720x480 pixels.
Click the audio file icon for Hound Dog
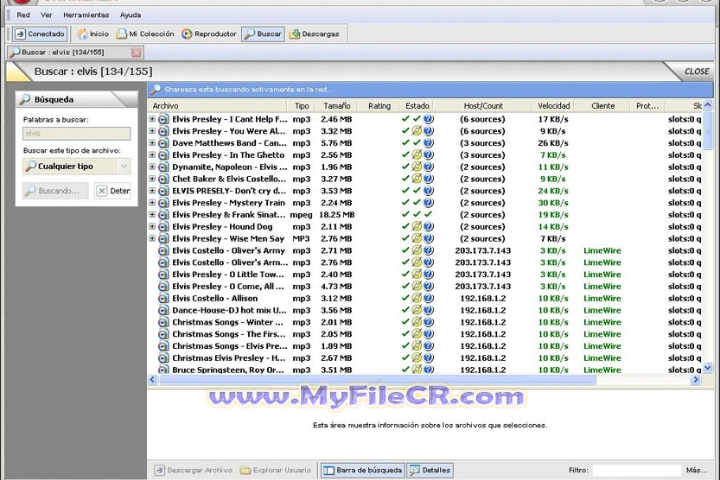[163, 227]
